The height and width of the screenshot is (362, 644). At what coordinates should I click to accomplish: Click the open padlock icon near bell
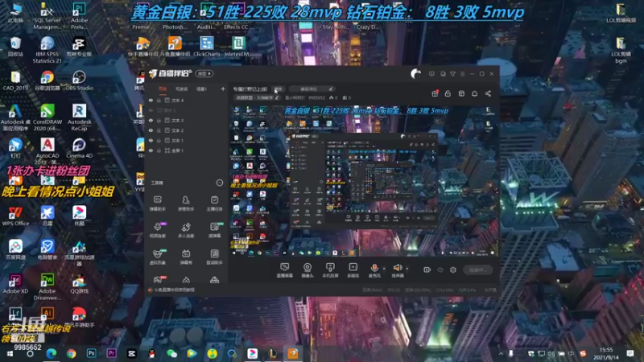(448, 93)
